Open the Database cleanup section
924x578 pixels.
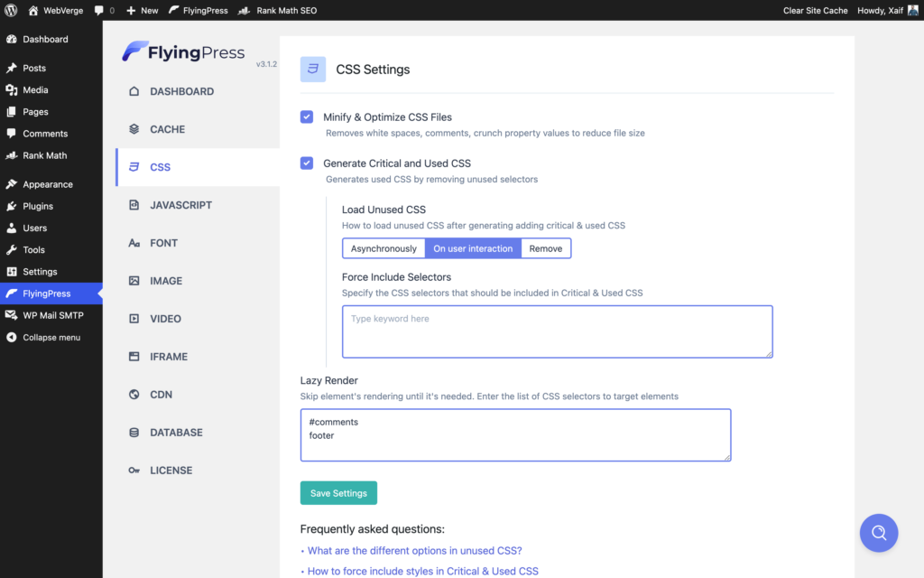(x=176, y=432)
